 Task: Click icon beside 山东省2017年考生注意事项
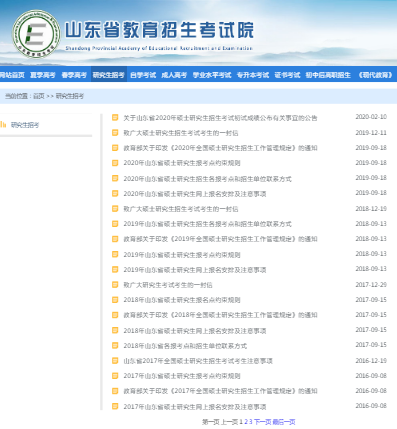(x=115, y=361)
